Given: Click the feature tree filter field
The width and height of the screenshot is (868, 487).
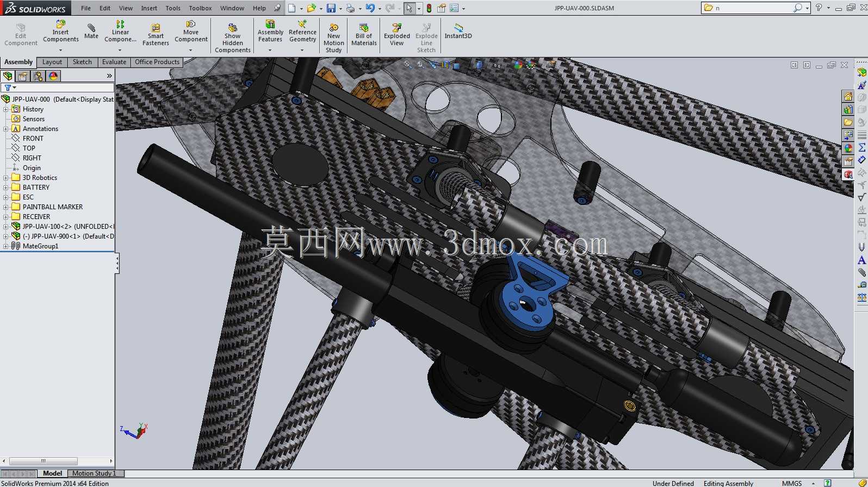Looking at the screenshot, I should [x=58, y=88].
